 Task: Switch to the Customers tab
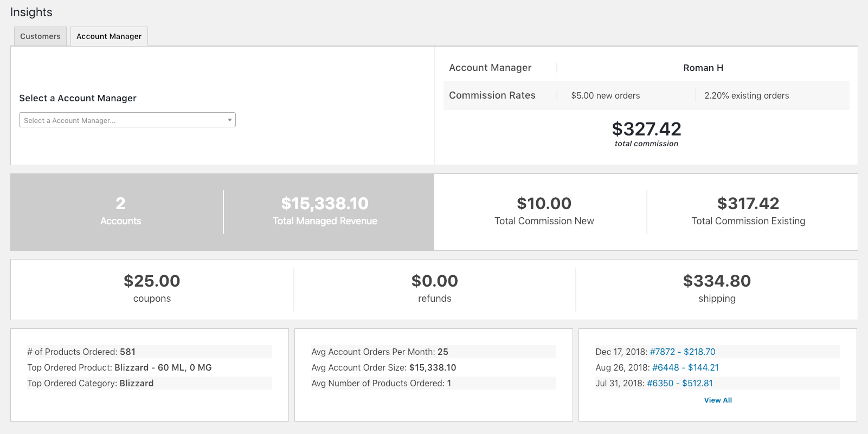tap(40, 36)
